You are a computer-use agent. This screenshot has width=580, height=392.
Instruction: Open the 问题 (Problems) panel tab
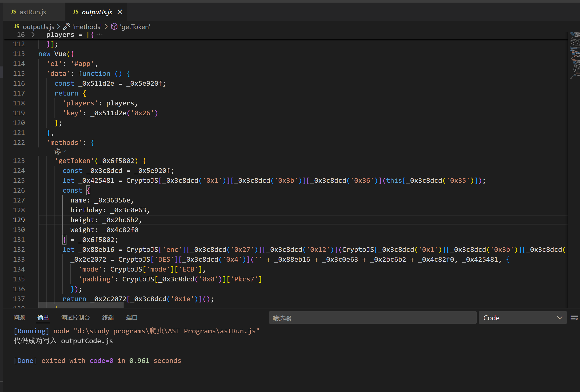tap(19, 318)
